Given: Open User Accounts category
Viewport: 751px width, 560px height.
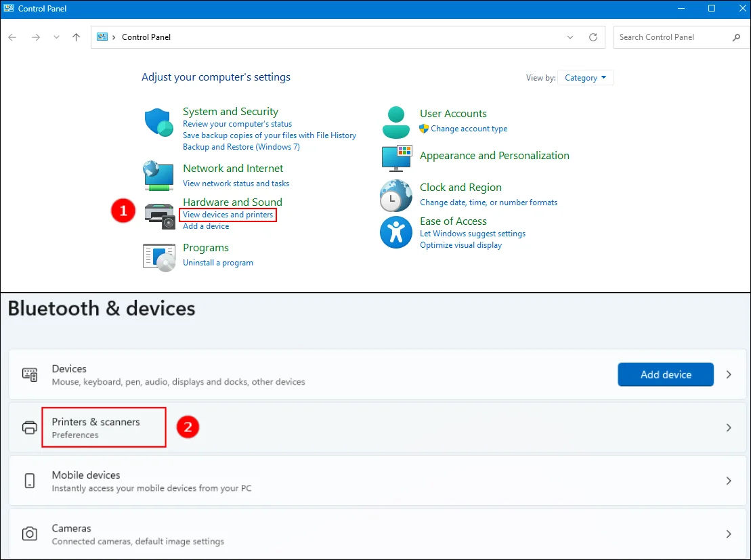Looking at the screenshot, I should [x=453, y=114].
